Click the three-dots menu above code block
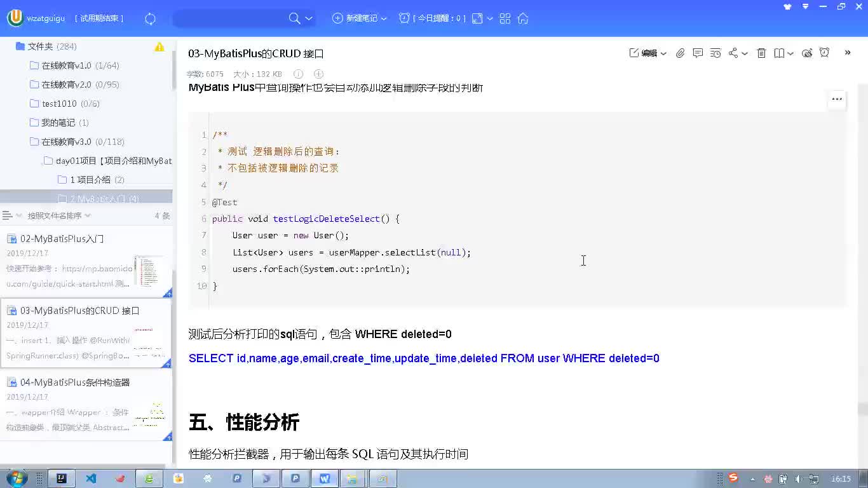 click(x=837, y=99)
